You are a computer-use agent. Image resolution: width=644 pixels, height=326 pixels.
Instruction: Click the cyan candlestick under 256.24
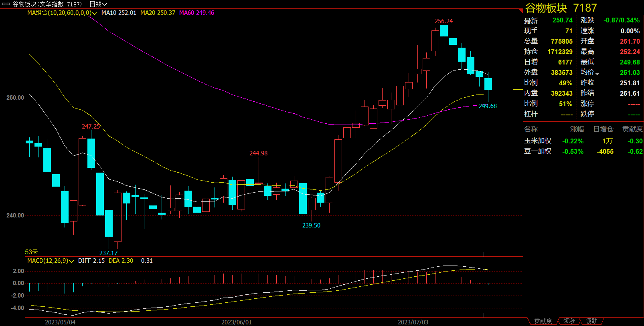(x=444, y=31)
